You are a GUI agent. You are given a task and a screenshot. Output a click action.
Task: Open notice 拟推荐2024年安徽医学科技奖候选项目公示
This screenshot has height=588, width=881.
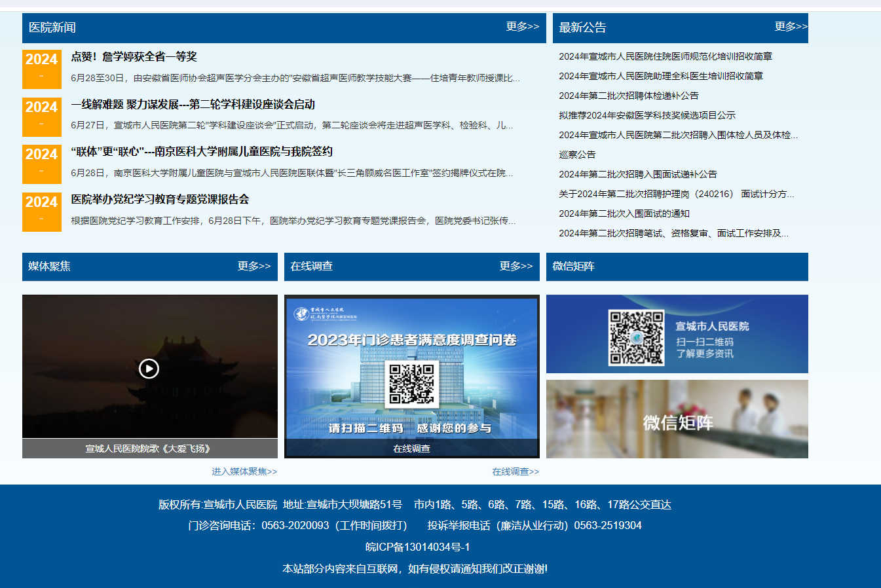(x=647, y=116)
